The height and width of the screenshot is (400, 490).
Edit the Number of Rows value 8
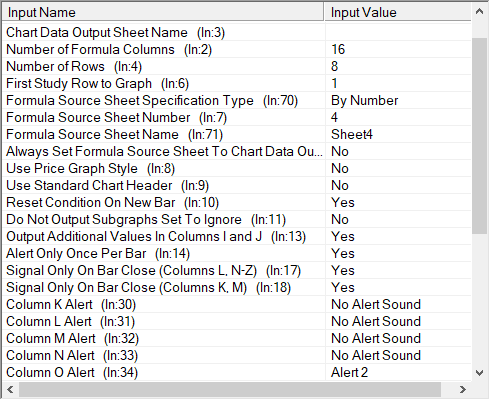click(x=398, y=67)
